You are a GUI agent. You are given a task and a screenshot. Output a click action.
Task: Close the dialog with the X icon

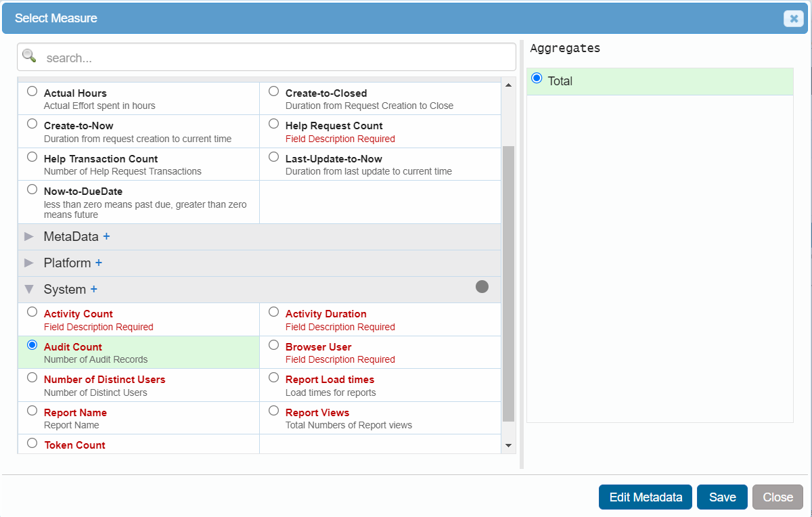(793, 19)
